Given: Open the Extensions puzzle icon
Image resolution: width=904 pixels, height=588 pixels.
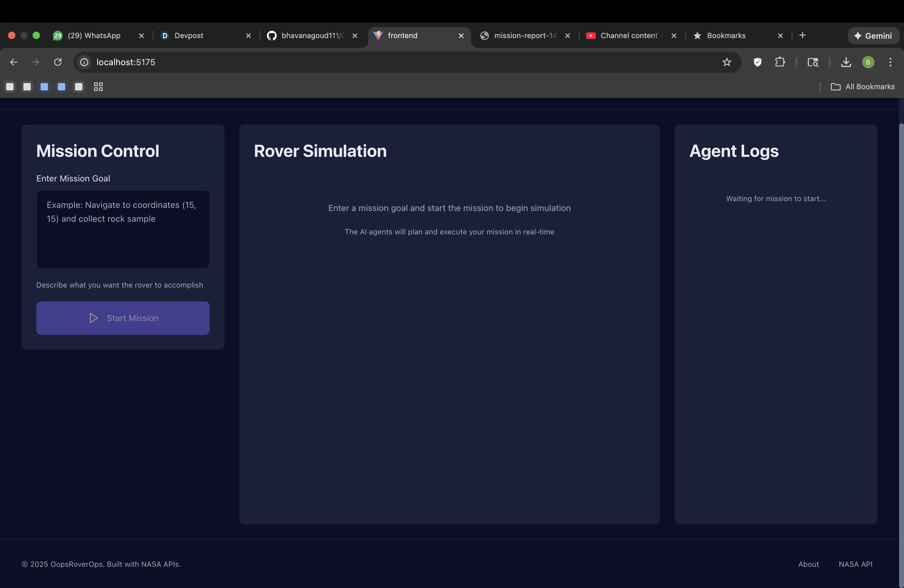Looking at the screenshot, I should [780, 62].
